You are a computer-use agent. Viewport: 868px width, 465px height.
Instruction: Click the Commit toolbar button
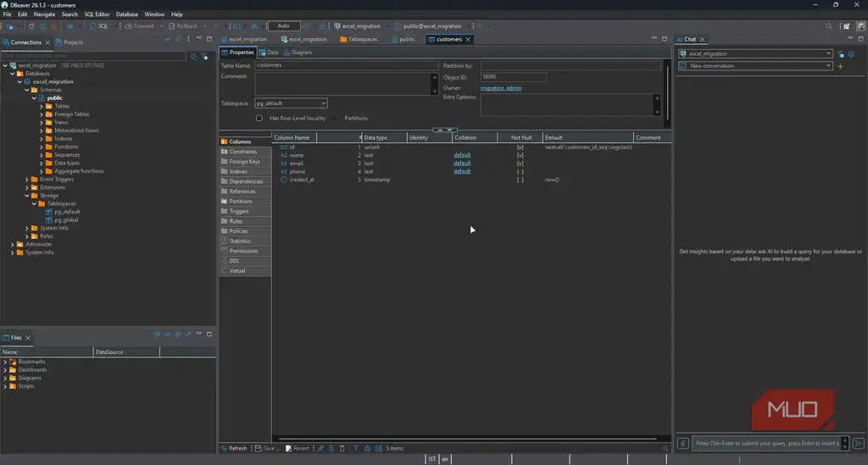pos(140,26)
